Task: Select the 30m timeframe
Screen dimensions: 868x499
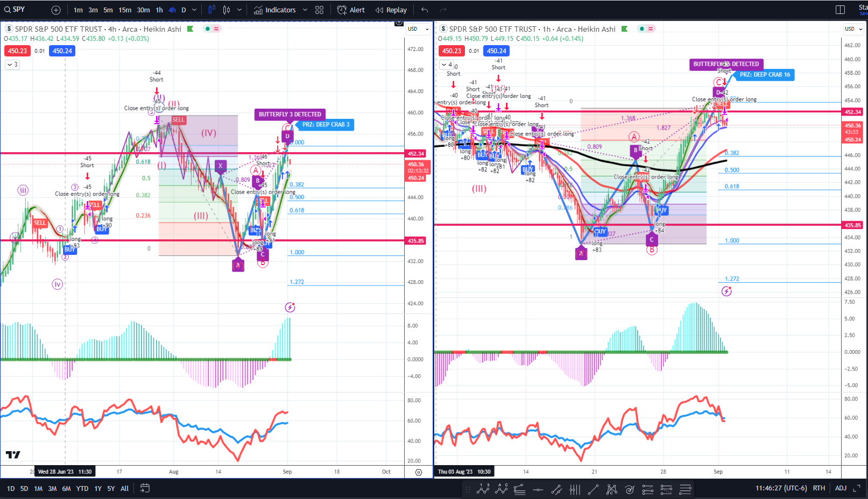Action: point(143,10)
